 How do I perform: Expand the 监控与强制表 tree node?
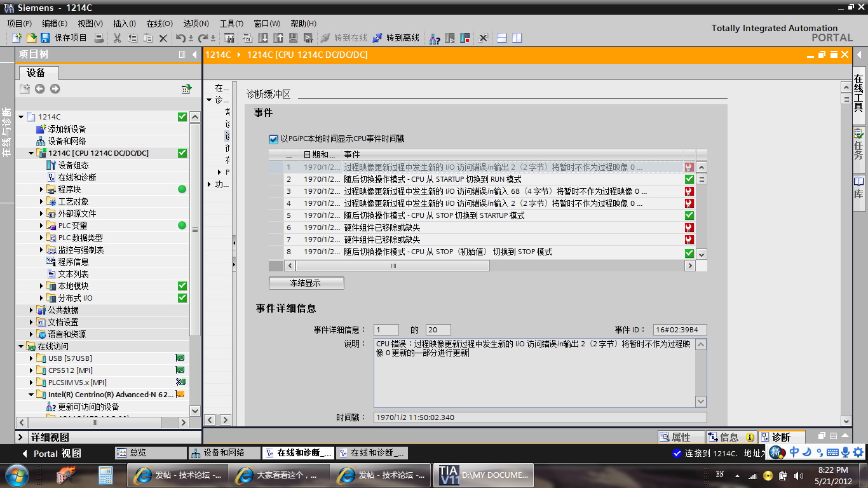(42, 250)
